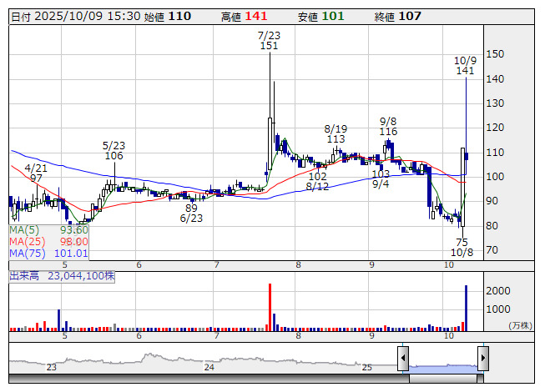Click the tall blue volume bar in October

pyautogui.click(x=466, y=308)
